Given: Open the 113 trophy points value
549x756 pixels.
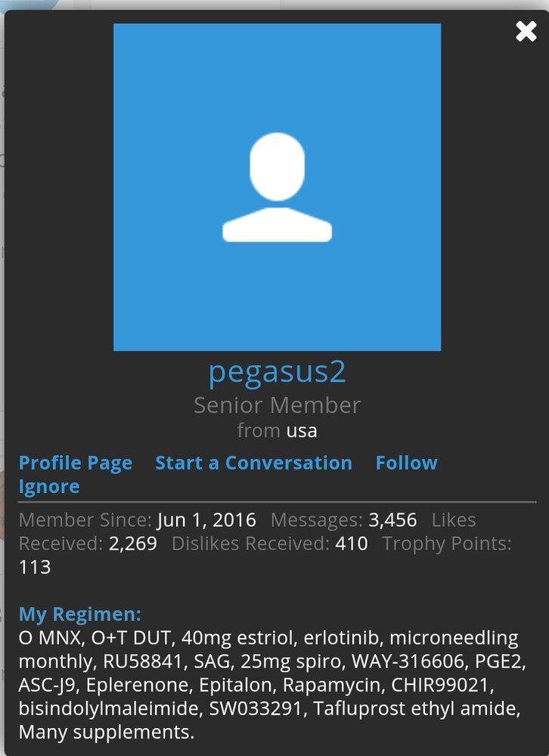Looking at the screenshot, I should click(35, 567).
